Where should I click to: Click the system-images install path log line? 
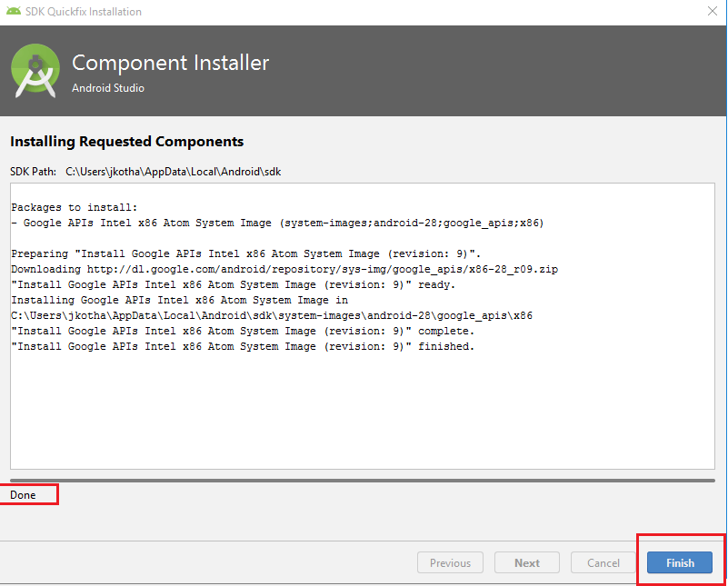(x=272, y=315)
